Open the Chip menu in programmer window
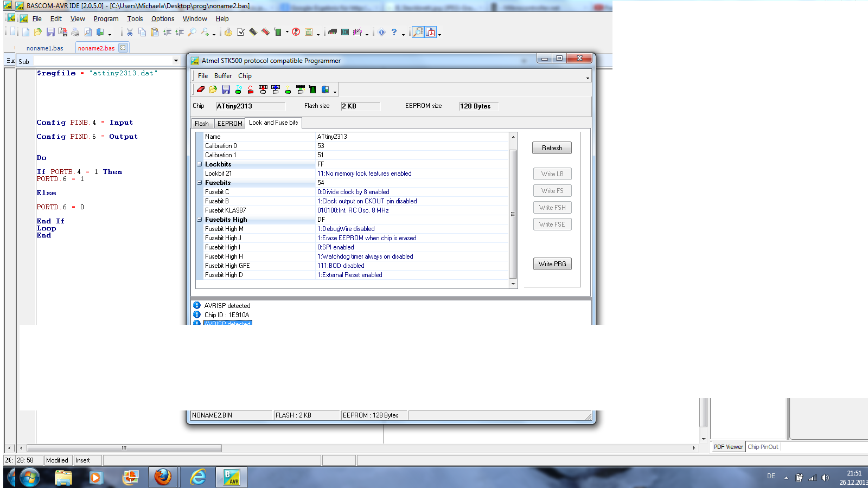The image size is (868, 488). tap(245, 76)
